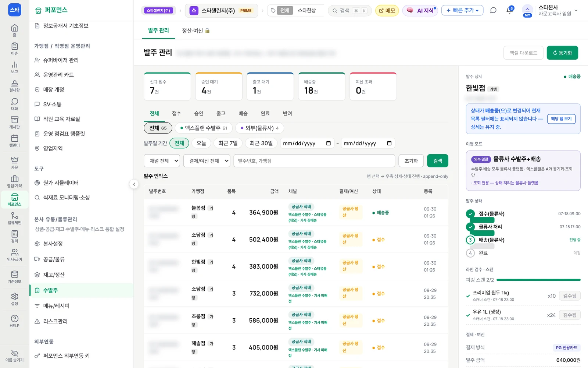This screenshot has height=368, width=588.
Task: Open the 자문 crown icon
Action: coord(14,163)
